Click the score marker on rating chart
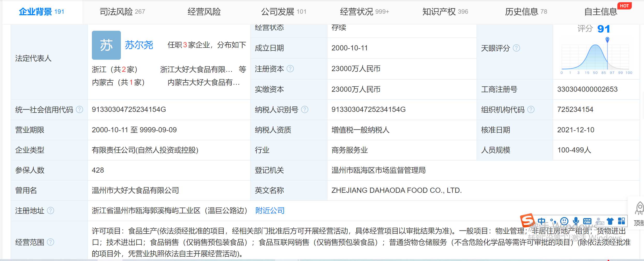The height and width of the screenshot is (261, 644). pos(607,40)
